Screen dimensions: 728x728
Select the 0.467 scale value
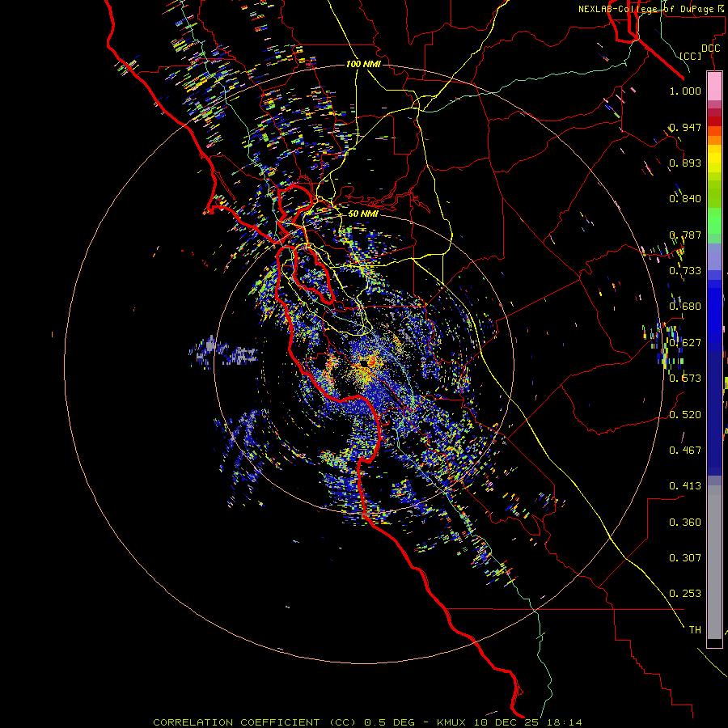point(685,451)
